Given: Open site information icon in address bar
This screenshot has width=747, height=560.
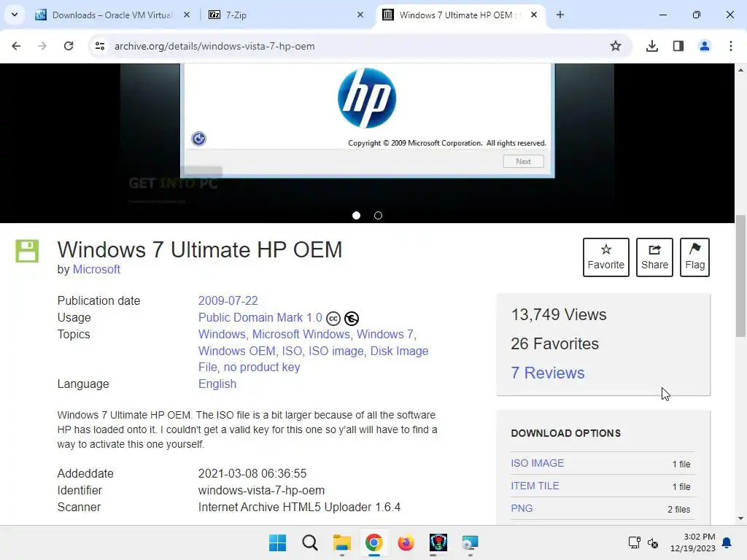Looking at the screenshot, I should click(x=100, y=46).
